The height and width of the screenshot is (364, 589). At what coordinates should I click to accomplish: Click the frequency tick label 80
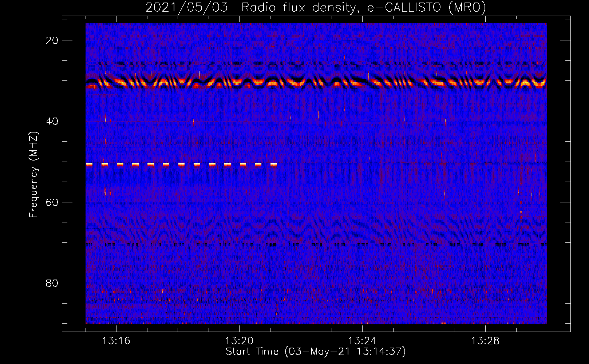[52, 283]
